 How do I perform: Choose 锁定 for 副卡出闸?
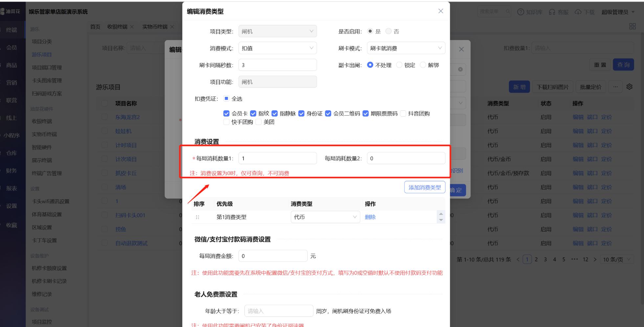point(399,65)
